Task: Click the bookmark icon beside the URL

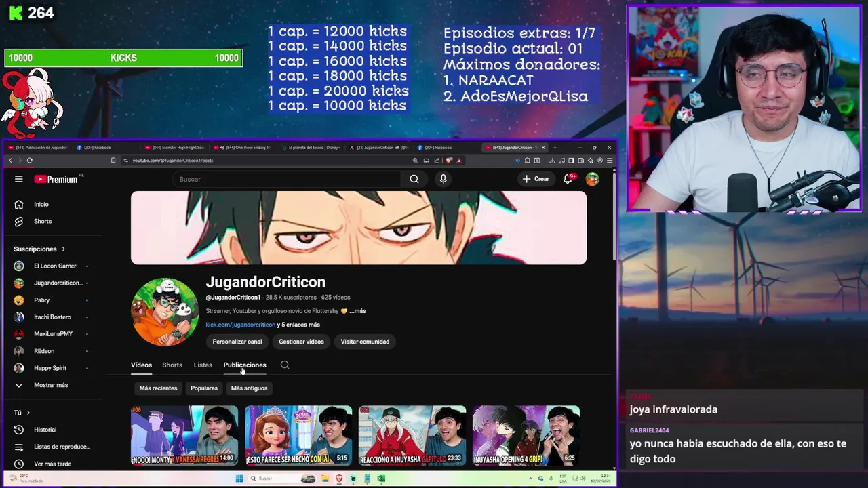Action: click(113, 161)
